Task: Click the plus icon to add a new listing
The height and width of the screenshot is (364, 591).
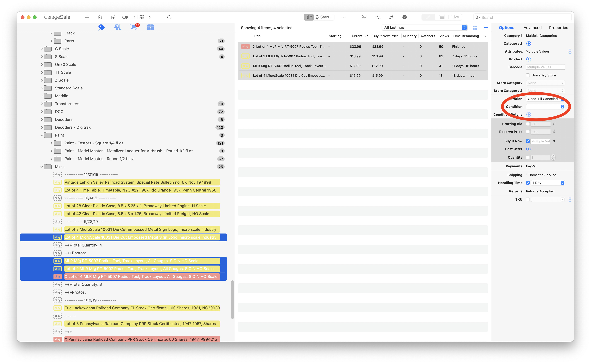Action: coord(87,17)
